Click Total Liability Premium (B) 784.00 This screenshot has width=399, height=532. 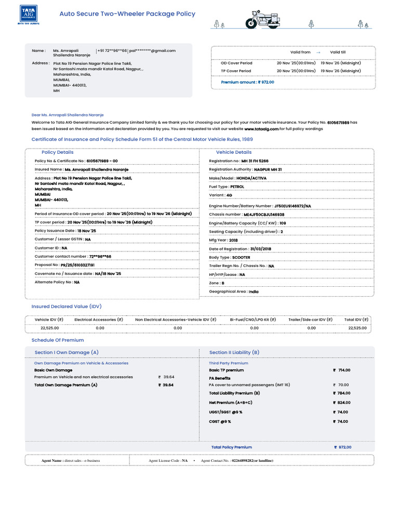(280, 393)
